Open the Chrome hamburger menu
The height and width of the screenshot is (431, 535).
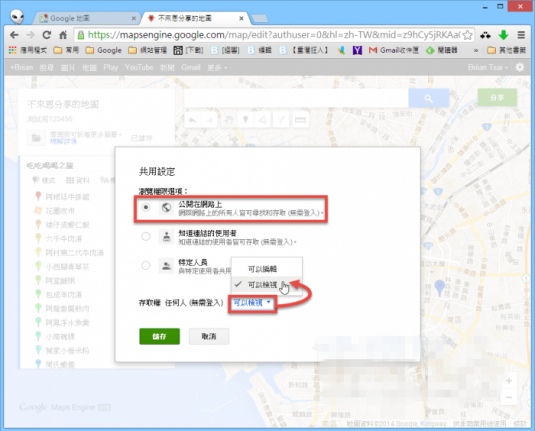521,35
